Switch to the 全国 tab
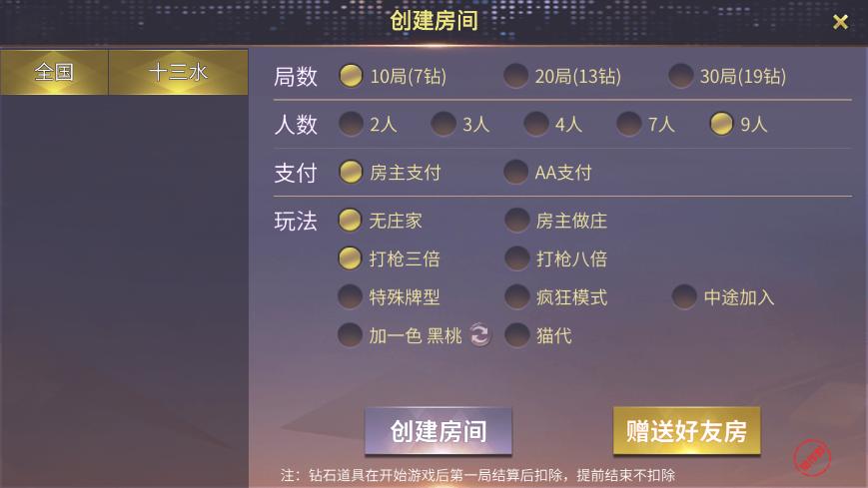 (54, 72)
